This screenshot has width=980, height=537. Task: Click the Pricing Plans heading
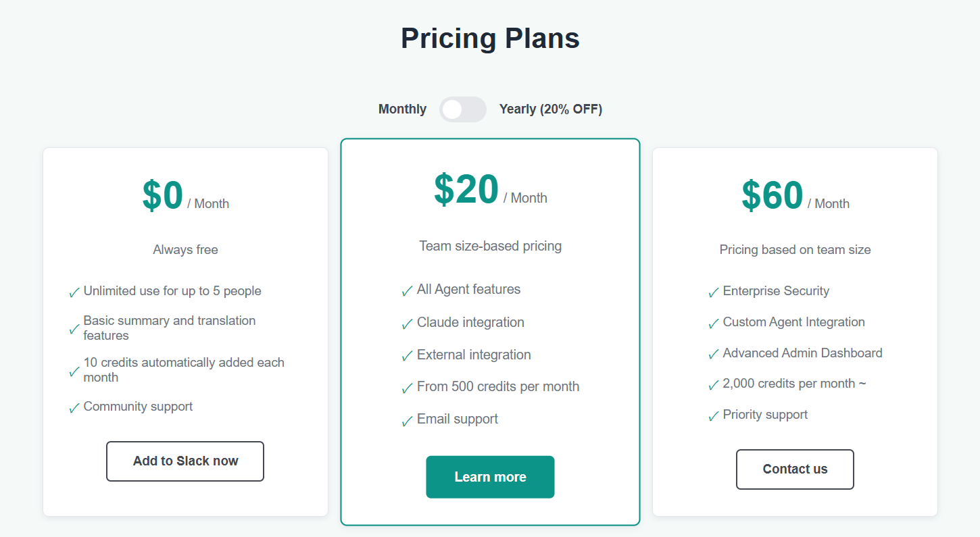point(490,38)
